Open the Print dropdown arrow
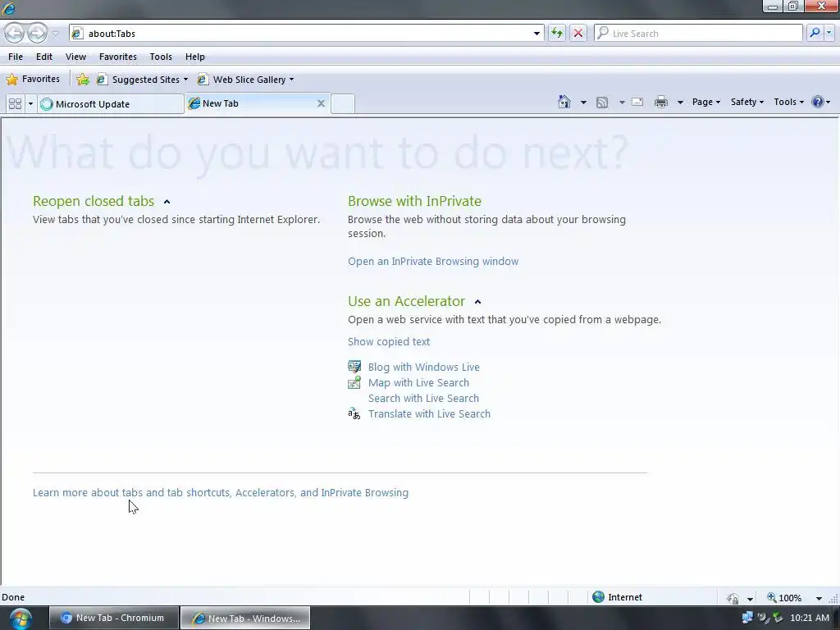 click(680, 103)
